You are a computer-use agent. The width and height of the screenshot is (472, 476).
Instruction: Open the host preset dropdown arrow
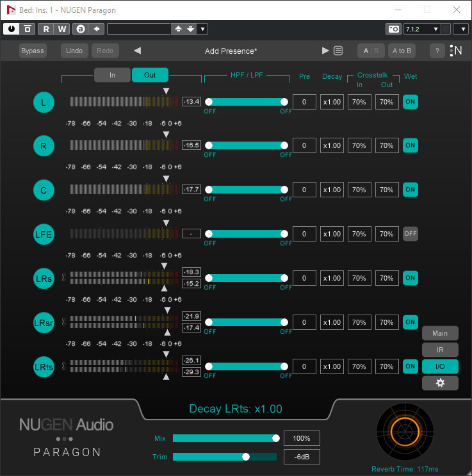coord(202,29)
